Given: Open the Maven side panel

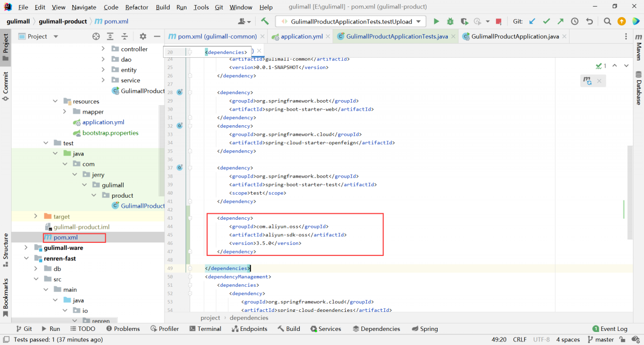Looking at the screenshot, I should tap(638, 47).
